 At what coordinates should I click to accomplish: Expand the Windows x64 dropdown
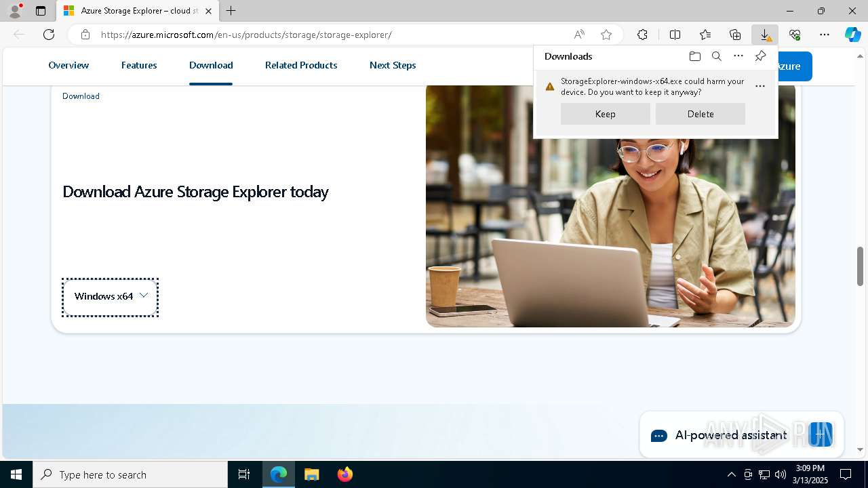[110, 297]
